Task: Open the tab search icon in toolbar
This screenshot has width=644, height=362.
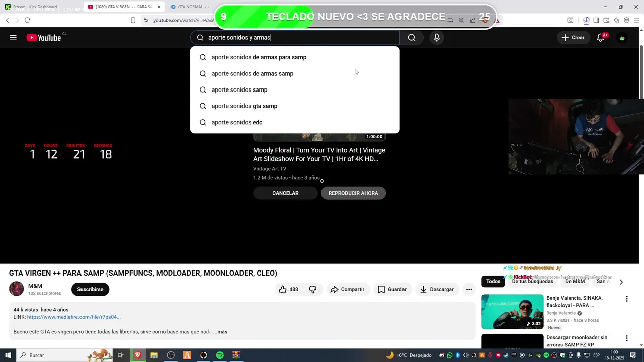Action: pyautogui.click(x=570, y=20)
